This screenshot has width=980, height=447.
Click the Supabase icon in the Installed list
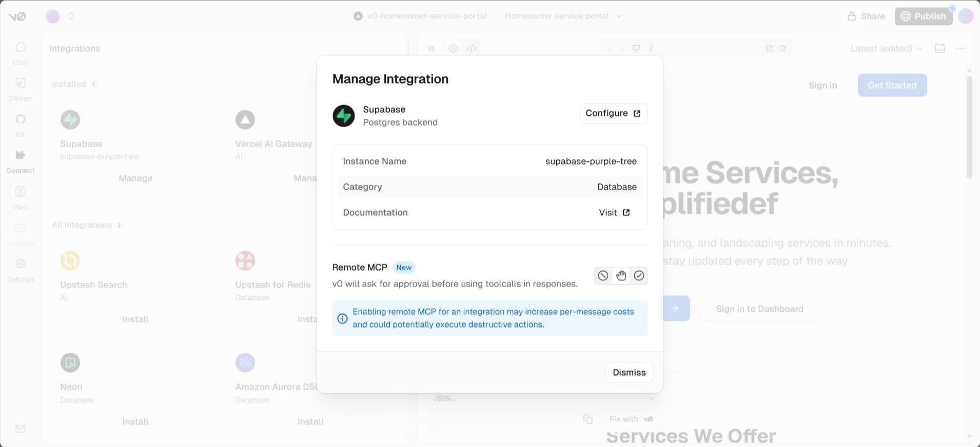tap(70, 119)
